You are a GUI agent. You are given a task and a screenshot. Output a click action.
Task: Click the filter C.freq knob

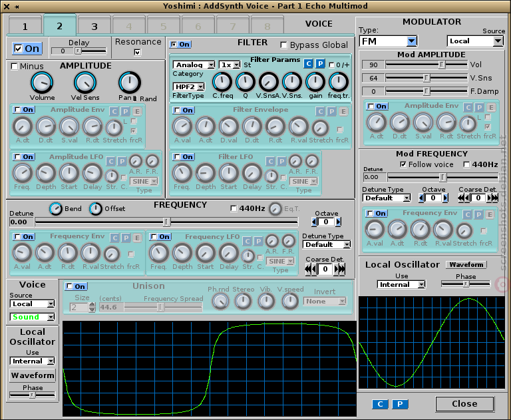[222, 81]
